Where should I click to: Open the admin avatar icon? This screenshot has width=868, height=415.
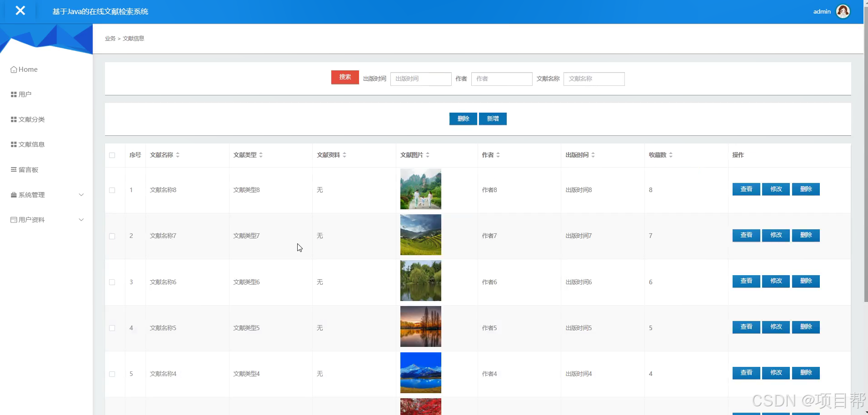pos(843,11)
